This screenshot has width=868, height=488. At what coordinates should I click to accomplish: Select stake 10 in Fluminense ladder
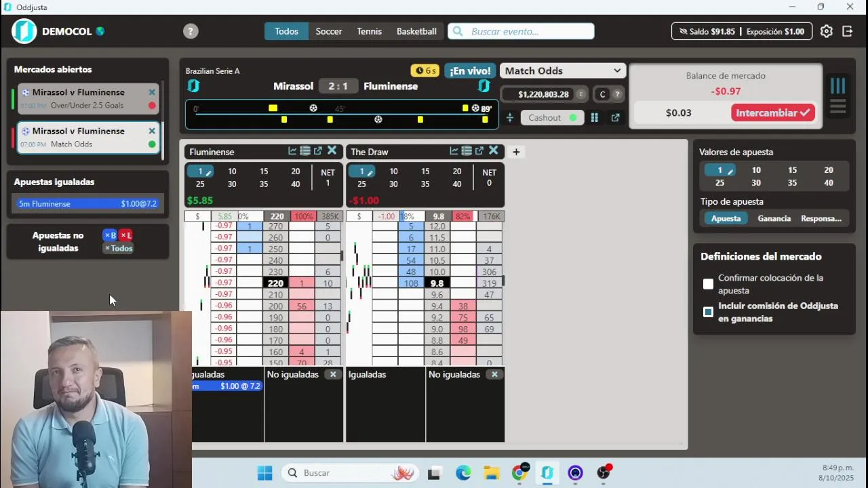tap(232, 171)
